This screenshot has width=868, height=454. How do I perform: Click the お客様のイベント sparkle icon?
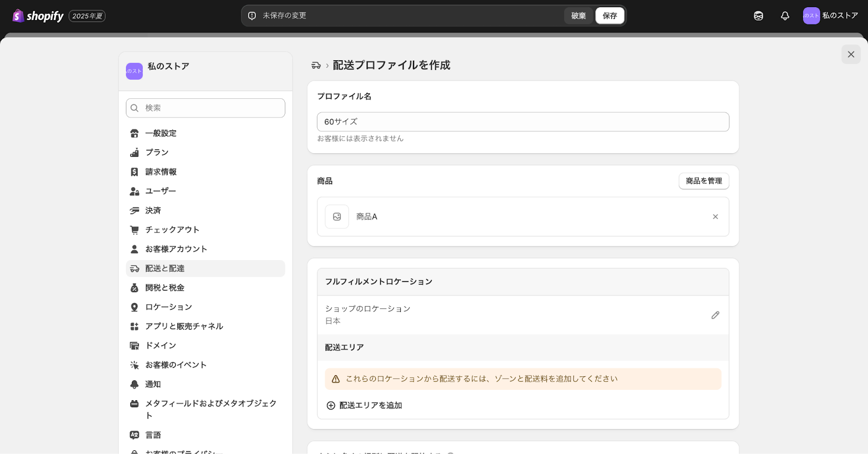pos(135,365)
